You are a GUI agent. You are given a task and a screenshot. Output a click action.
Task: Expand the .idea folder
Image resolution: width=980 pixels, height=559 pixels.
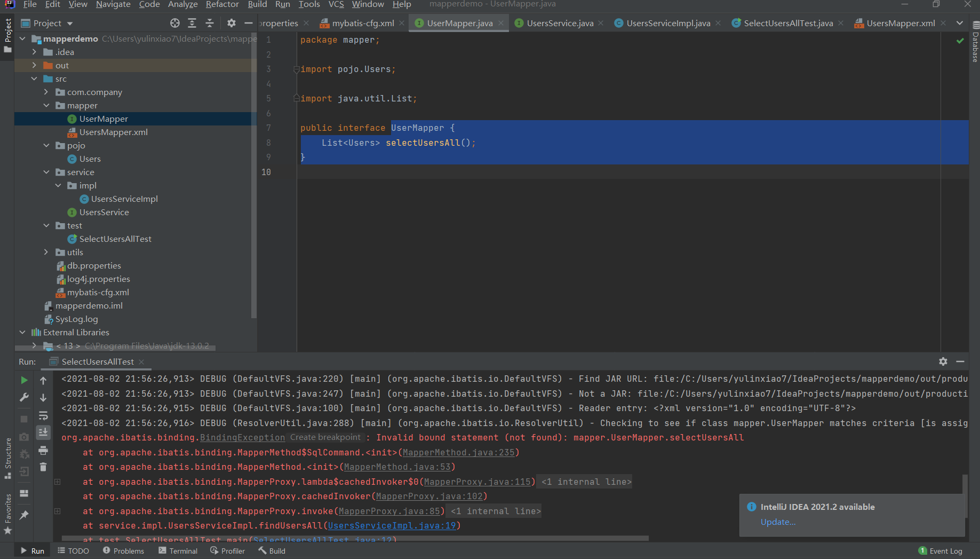34,52
